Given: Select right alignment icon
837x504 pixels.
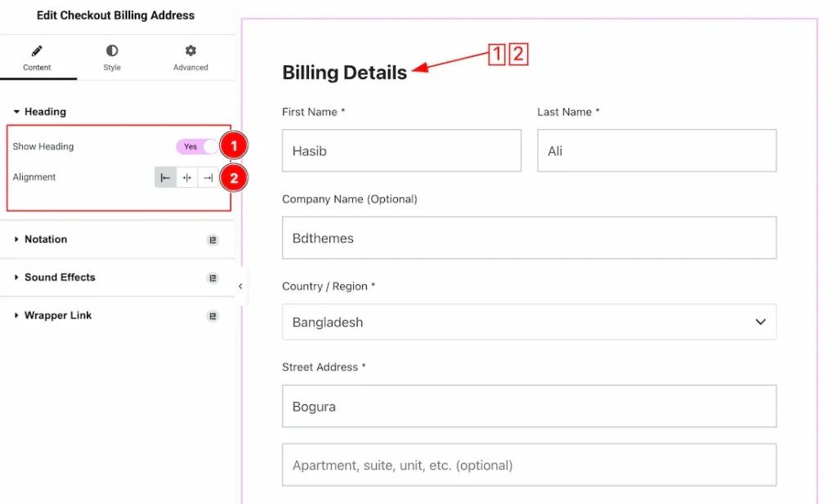Looking at the screenshot, I should click(x=208, y=177).
